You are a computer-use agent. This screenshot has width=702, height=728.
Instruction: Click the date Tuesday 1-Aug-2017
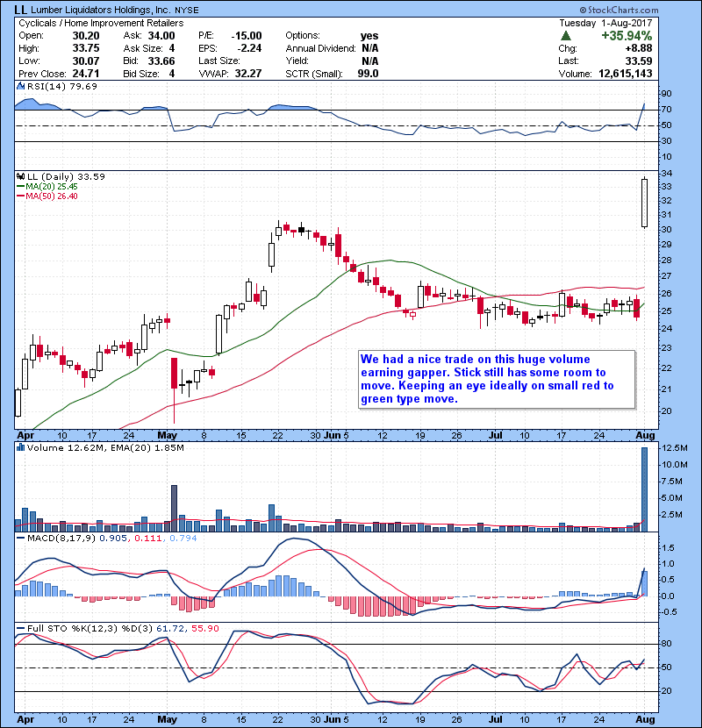click(x=605, y=23)
